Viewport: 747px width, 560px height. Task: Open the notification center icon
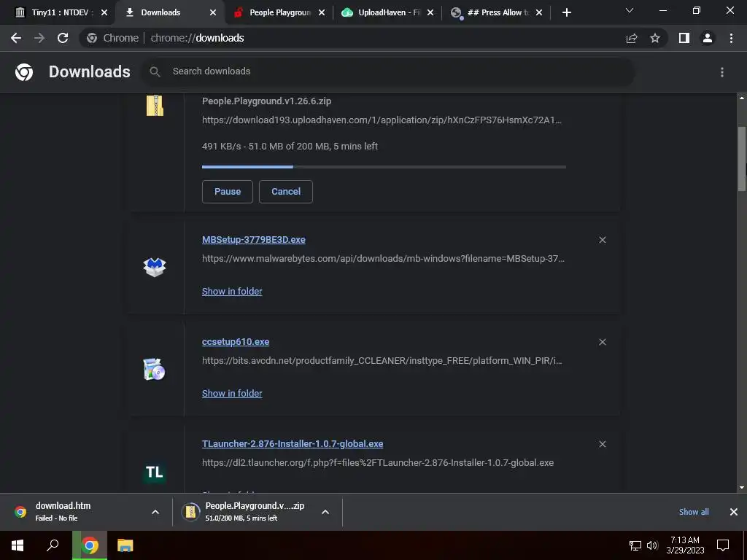(x=723, y=545)
